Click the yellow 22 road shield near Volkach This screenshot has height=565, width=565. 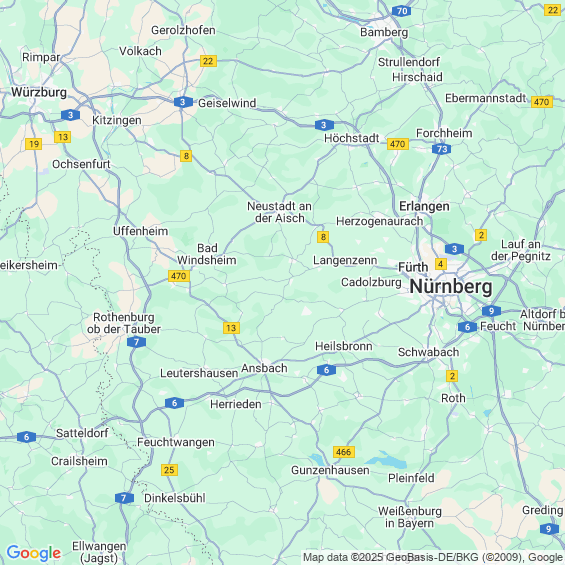208,61
